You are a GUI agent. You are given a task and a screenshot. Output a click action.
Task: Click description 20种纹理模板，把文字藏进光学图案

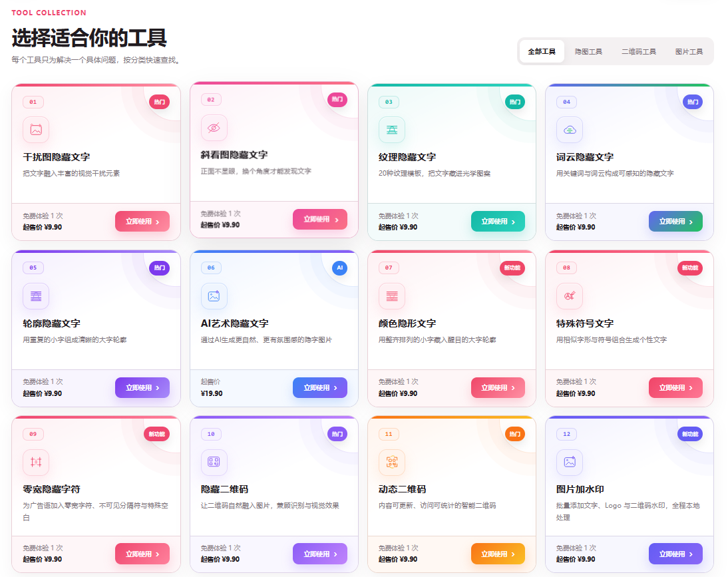[434, 173]
